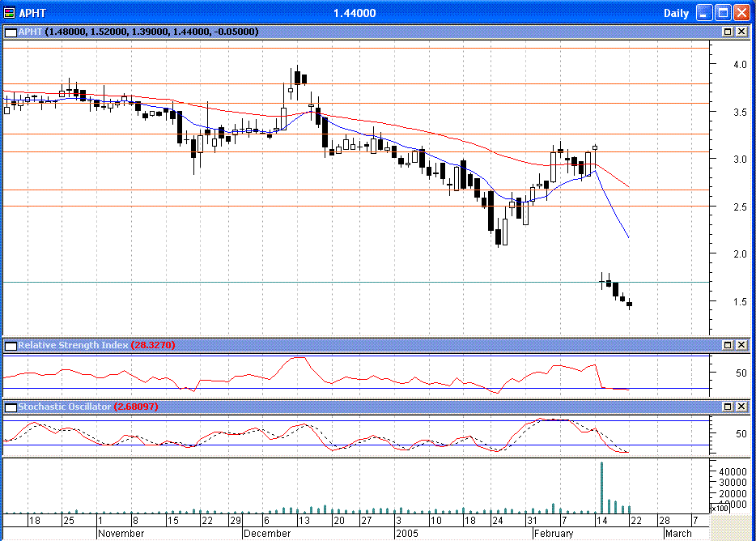Select the teal horizontal line near 1.7
This screenshot has width=756, height=541.
point(356,283)
